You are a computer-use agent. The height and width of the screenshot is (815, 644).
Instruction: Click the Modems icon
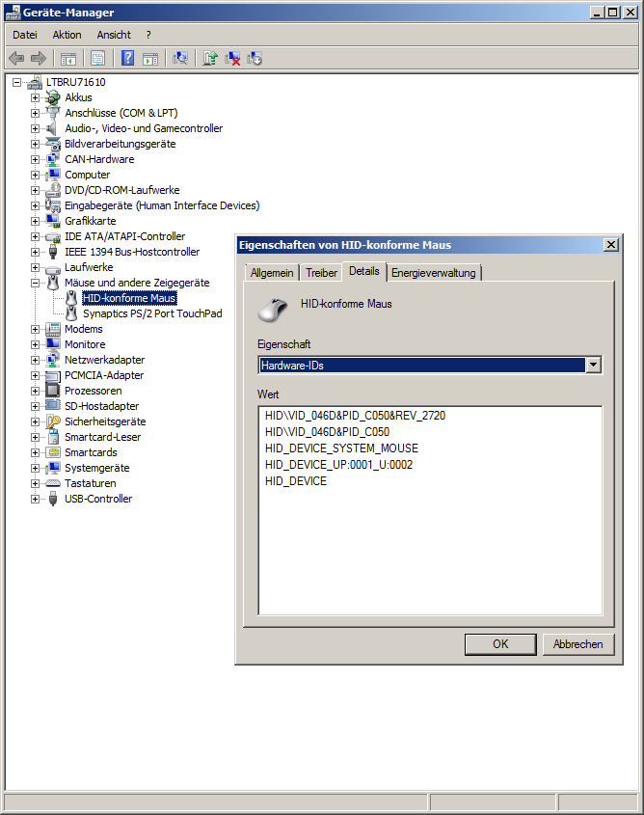[53, 329]
